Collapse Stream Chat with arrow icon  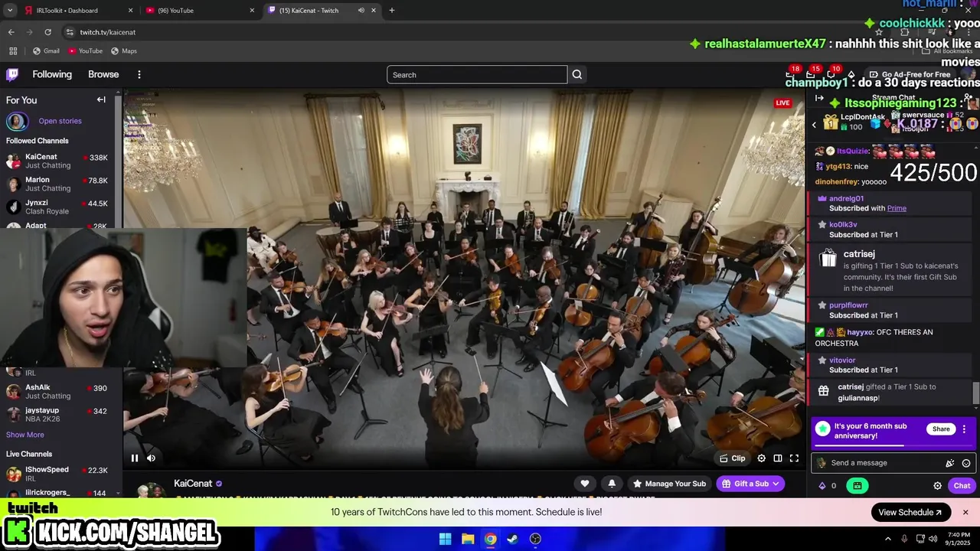(x=819, y=98)
